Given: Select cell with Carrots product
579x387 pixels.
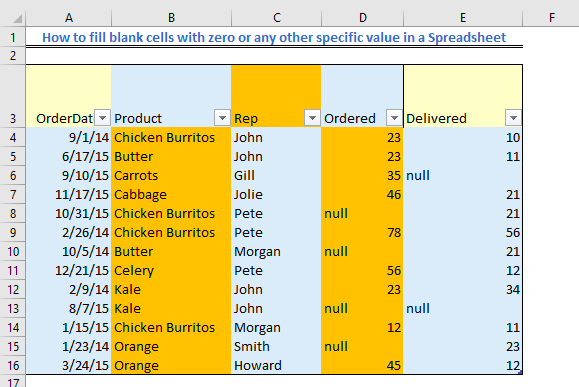Looking at the screenshot, I should click(x=171, y=175).
